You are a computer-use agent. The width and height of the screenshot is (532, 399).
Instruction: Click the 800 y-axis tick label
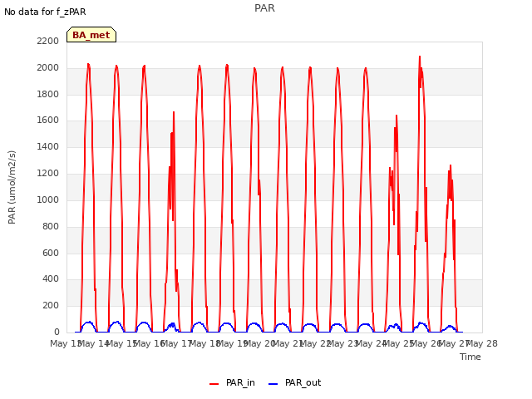coord(51,226)
